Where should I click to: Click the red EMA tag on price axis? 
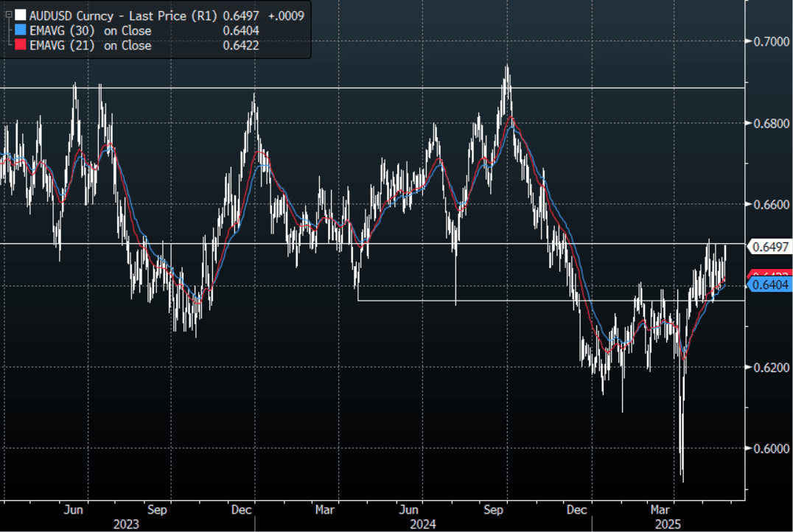tap(769, 274)
